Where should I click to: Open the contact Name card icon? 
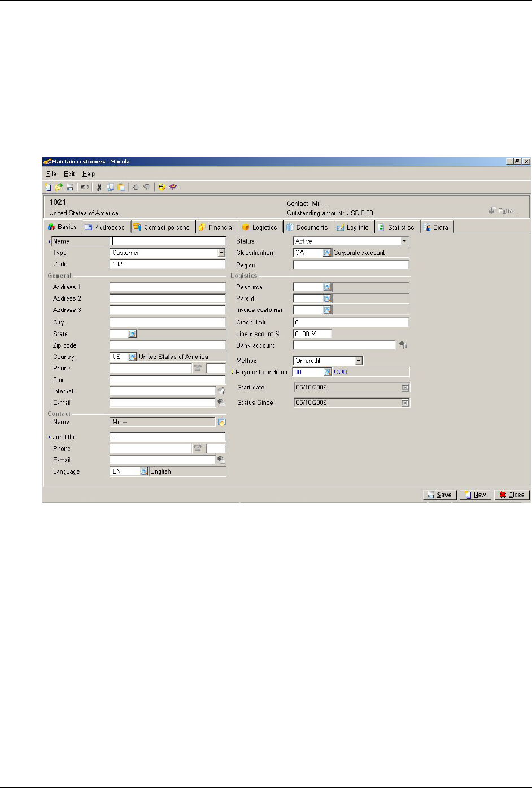click(x=221, y=422)
